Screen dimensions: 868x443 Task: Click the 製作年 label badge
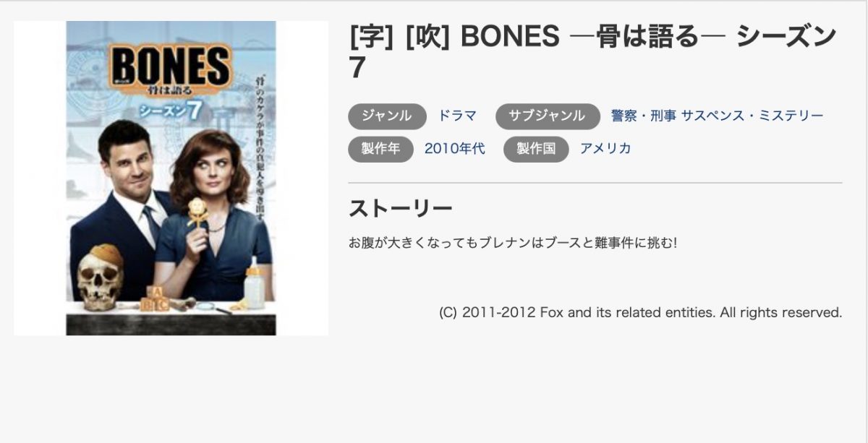(380, 149)
